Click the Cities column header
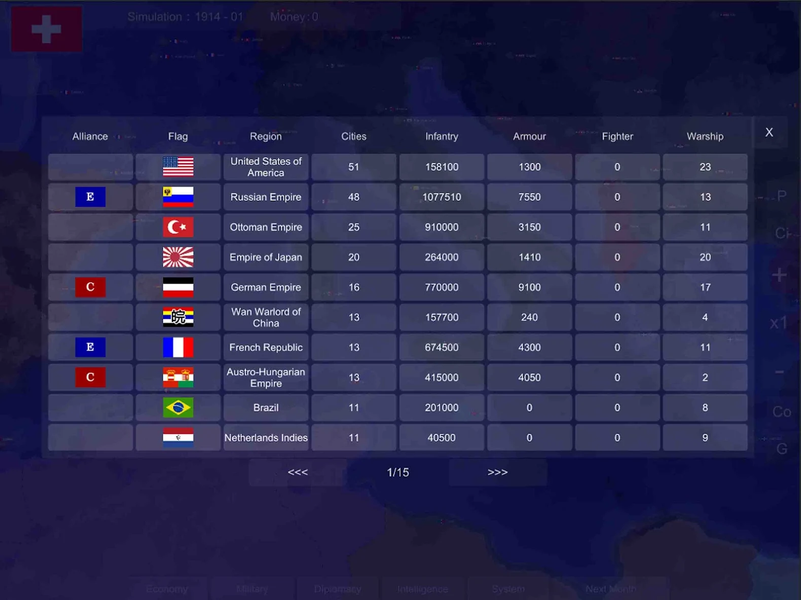 click(353, 136)
